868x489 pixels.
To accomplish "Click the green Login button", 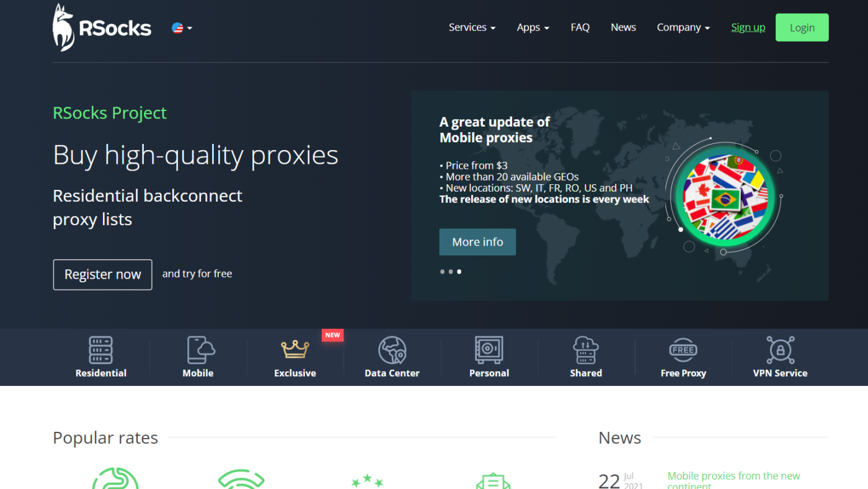I will coord(802,27).
